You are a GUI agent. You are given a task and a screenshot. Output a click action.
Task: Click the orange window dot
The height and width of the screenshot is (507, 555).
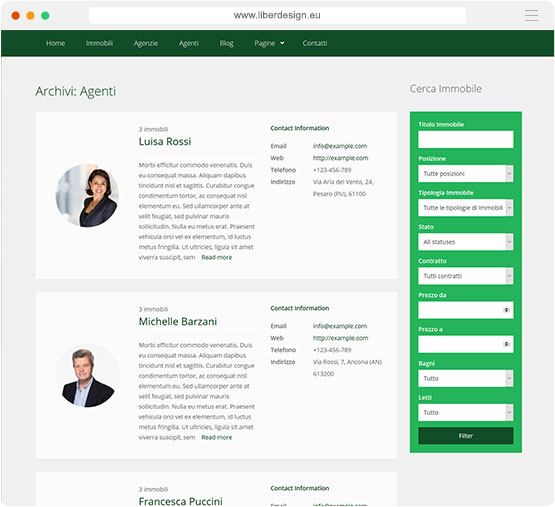tap(30, 16)
